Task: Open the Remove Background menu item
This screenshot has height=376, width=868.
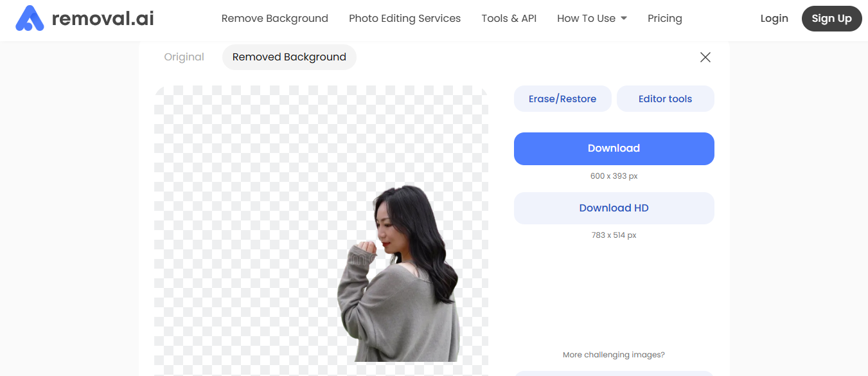Action: [x=274, y=19]
